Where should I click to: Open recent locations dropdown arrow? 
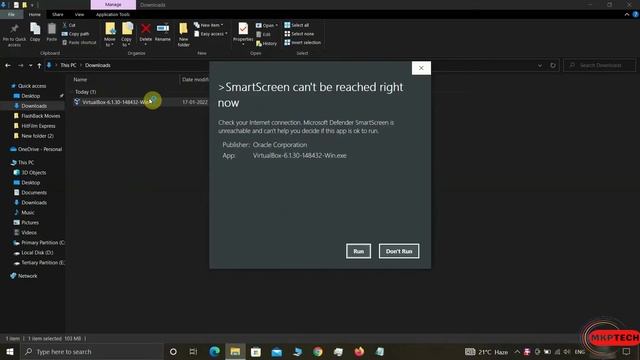point(30,65)
